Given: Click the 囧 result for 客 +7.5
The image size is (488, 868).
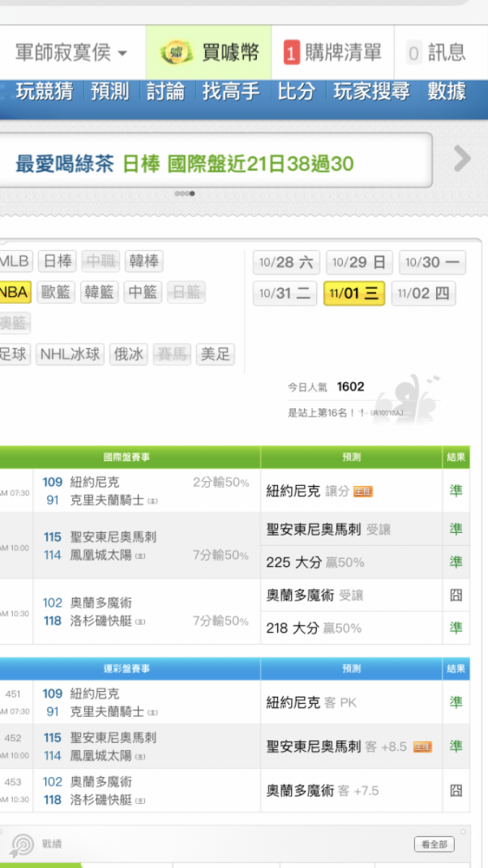Looking at the screenshot, I should (456, 791).
